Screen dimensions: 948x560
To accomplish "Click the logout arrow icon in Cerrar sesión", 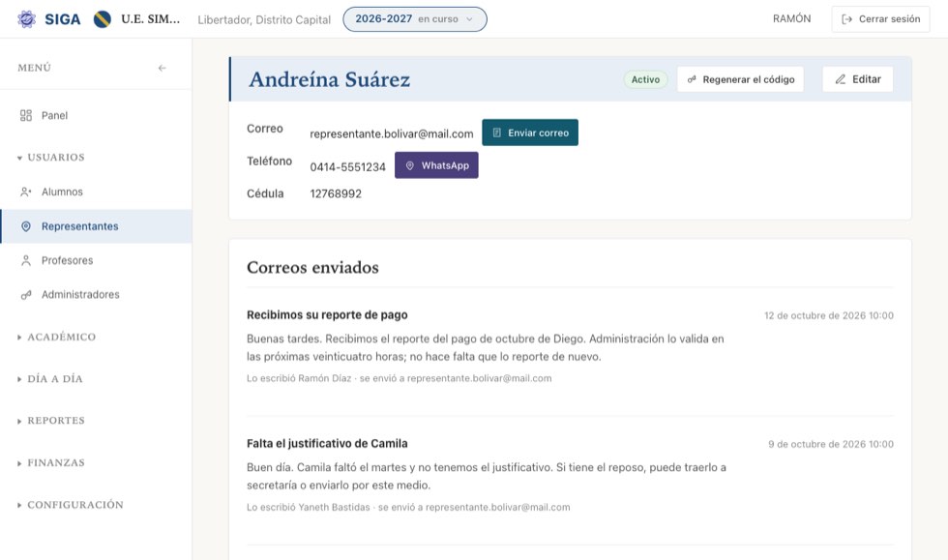I will coord(847,19).
